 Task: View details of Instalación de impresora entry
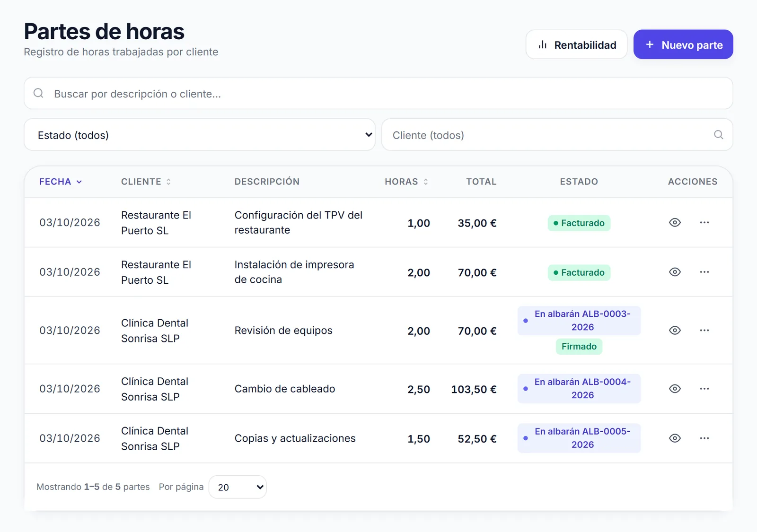(675, 272)
